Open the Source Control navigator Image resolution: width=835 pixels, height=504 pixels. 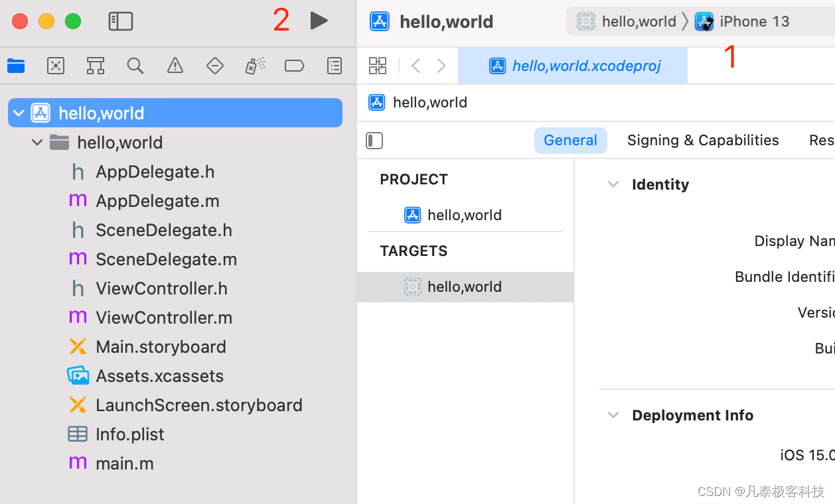coord(56,66)
